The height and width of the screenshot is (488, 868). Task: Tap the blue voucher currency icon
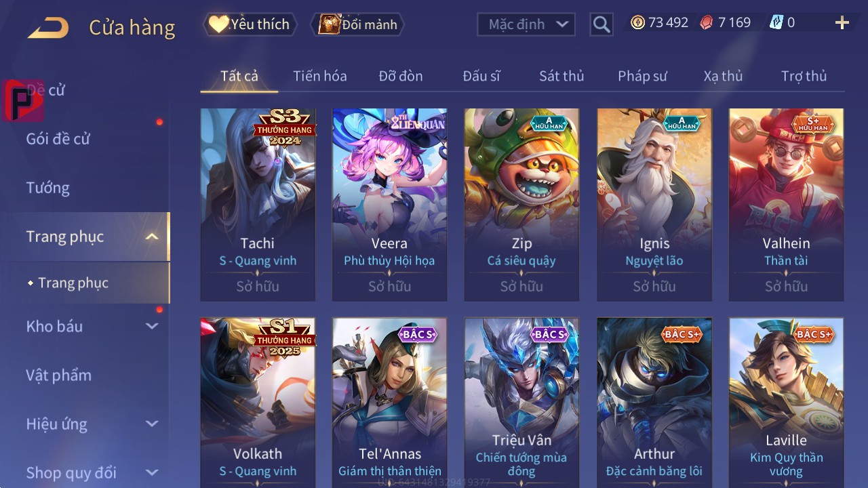pos(776,22)
